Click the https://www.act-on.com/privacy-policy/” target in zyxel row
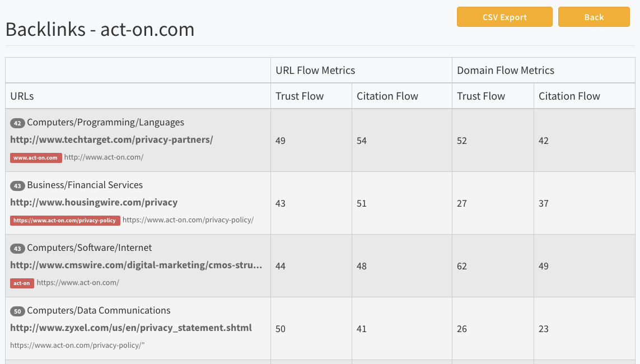Screen dimensions: 640x364 (78, 345)
